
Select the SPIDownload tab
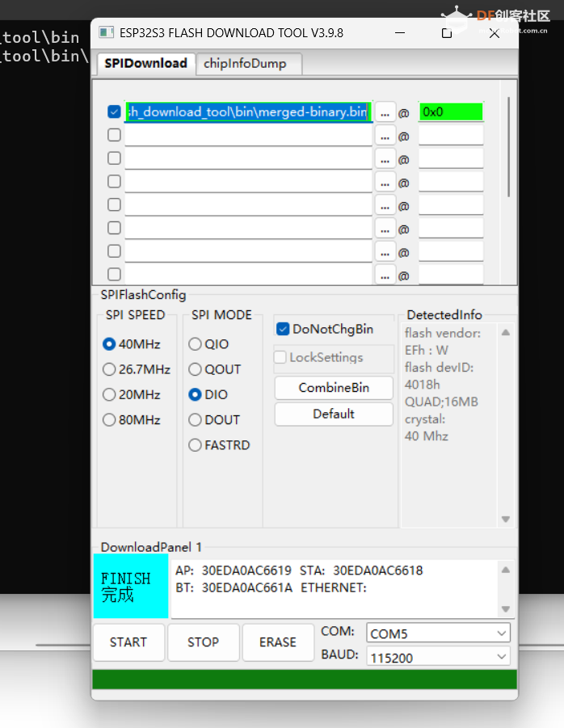pos(145,63)
